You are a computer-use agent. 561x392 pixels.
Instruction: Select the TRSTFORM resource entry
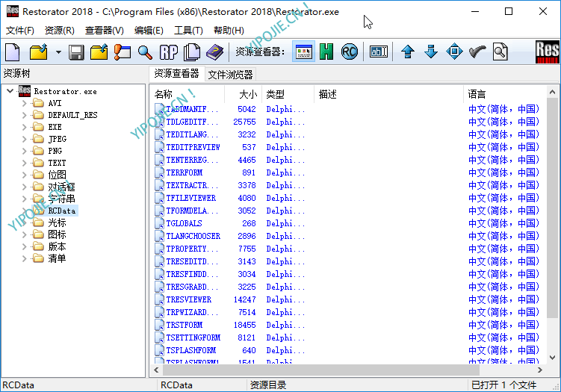(x=185, y=325)
